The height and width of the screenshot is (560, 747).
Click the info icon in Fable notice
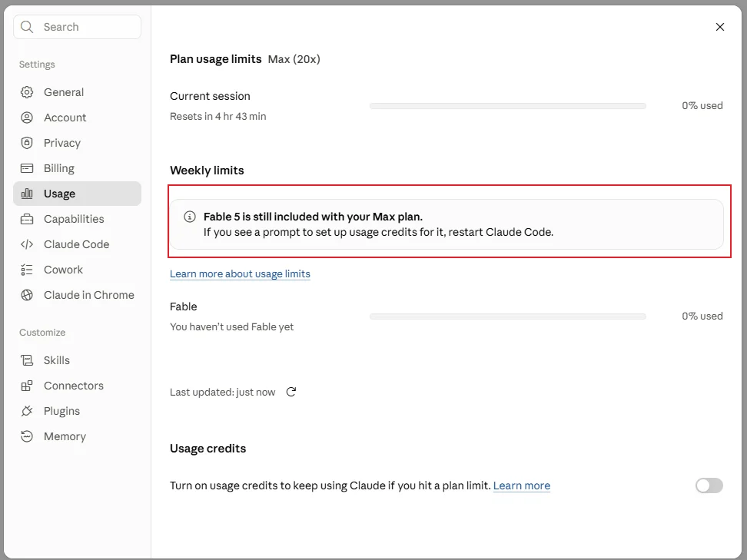click(x=190, y=217)
